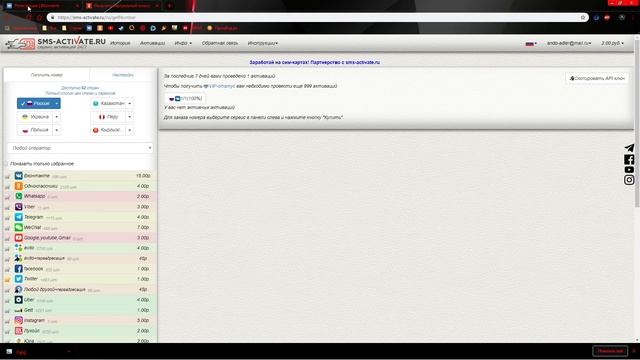This screenshot has height=360, width=640.
Task: Open the Любой оператор dropdown
Action: tap(80, 148)
